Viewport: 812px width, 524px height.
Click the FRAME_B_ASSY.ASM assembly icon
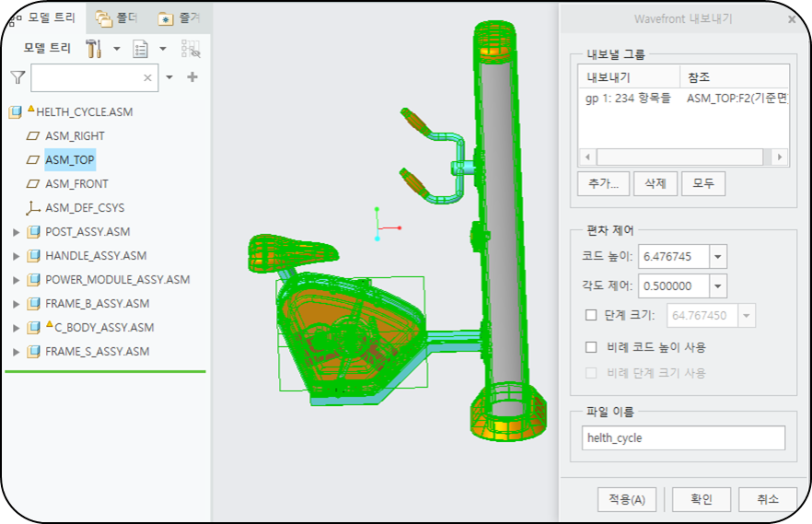click(x=34, y=303)
